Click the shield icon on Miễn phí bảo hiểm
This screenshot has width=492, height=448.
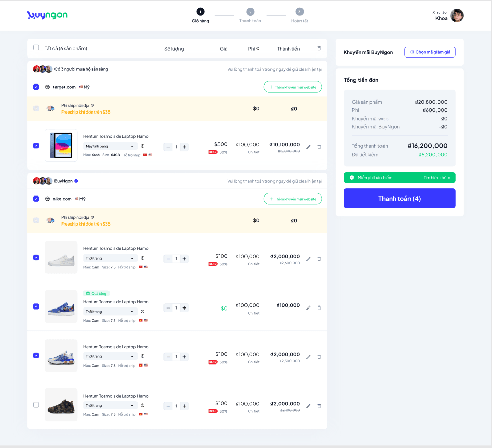[352, 178]
